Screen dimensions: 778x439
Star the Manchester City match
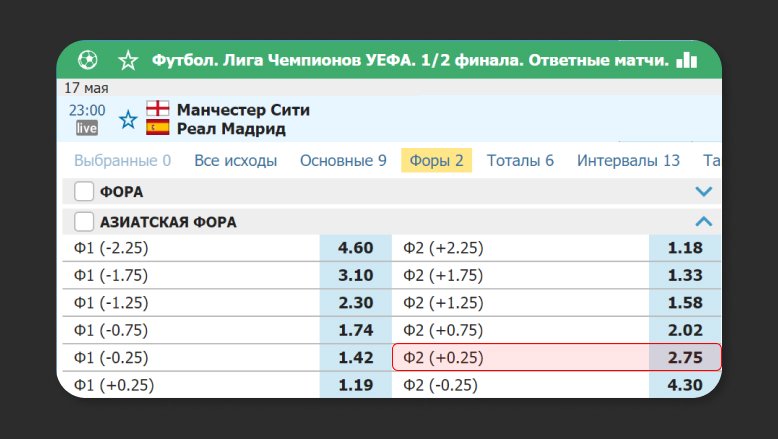click(128, 120)
